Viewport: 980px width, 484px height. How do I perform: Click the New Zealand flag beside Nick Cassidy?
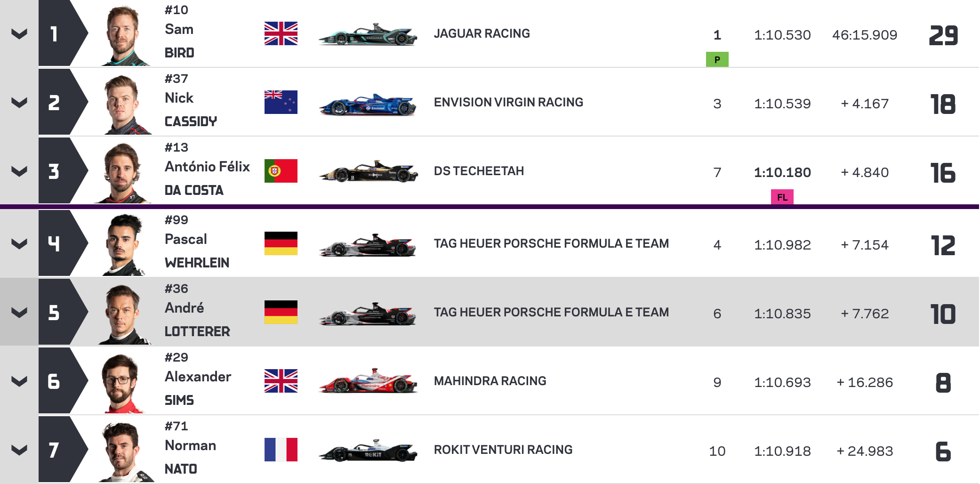[x=281, y=102]
